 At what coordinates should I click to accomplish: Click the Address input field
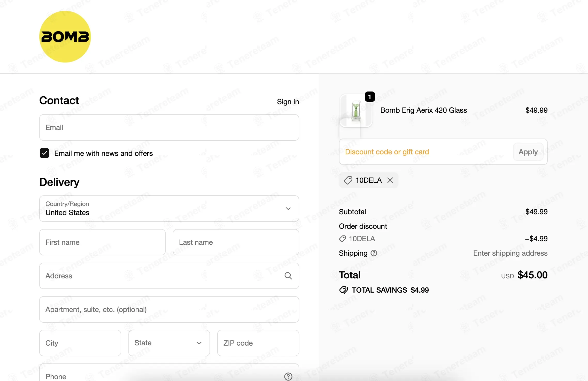[169, 276]
